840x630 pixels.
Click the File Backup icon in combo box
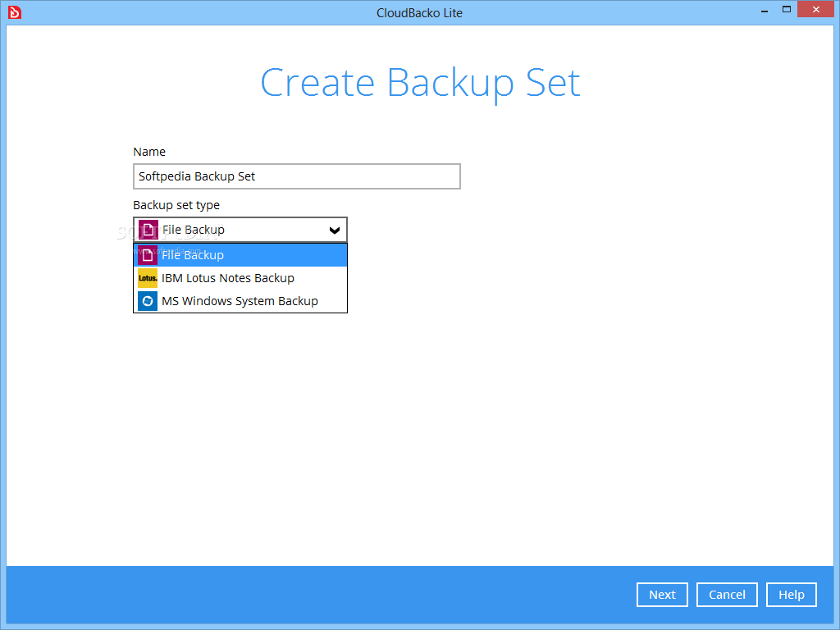click(148, 230)
